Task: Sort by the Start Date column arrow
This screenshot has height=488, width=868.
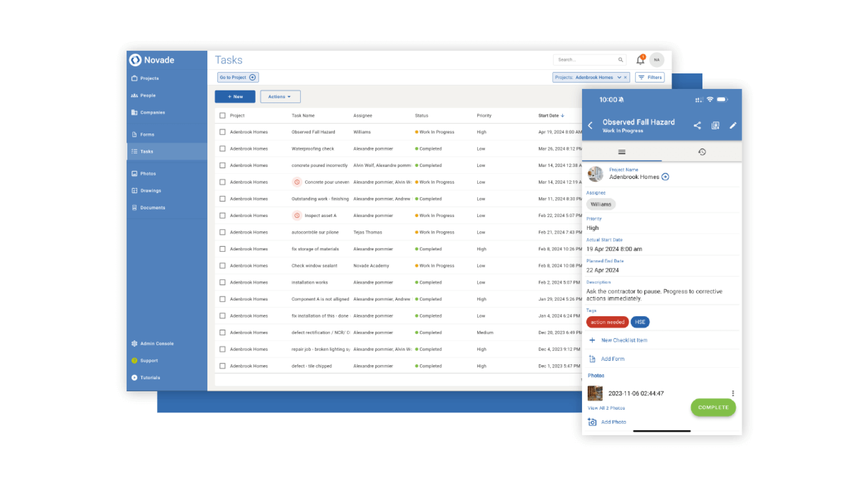Action: click(x=562, y=115)
